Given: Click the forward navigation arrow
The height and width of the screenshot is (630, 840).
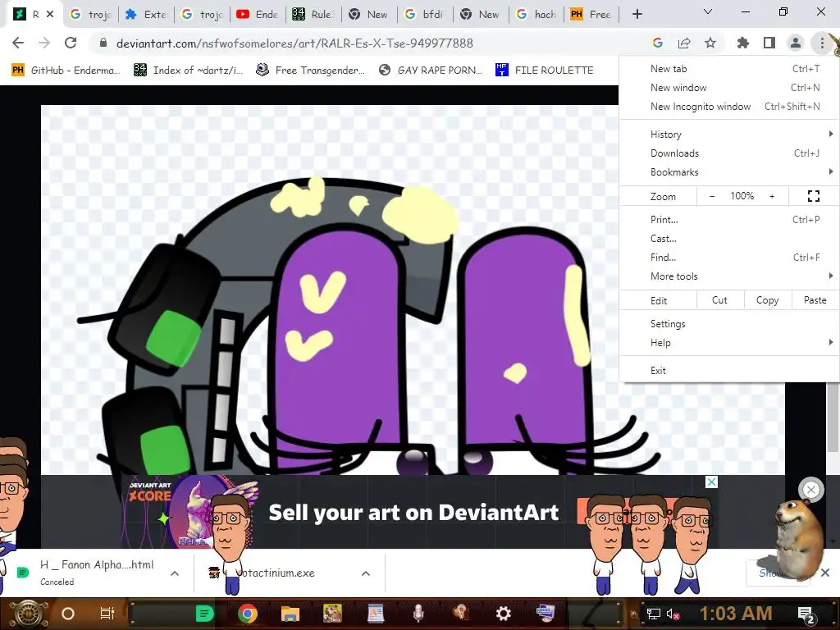Looking at the screenshot, I should click(44, 43).
